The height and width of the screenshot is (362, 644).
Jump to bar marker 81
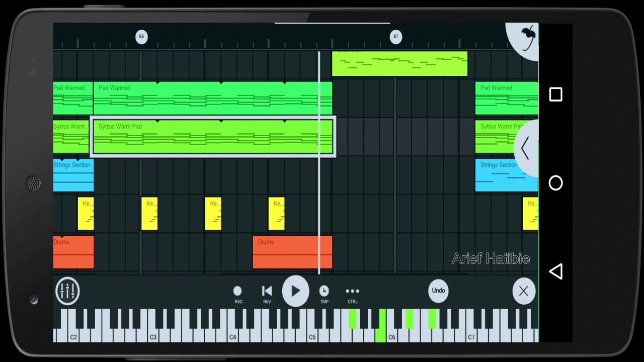pos(395,36)
